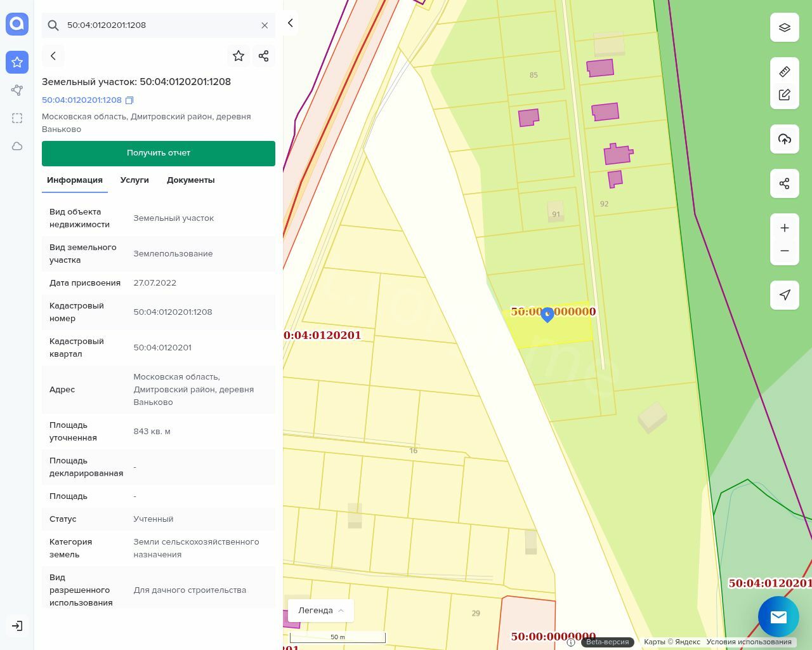812x650 pixels.
Task: Collapse the information side panel
Action: coord(290,23)
